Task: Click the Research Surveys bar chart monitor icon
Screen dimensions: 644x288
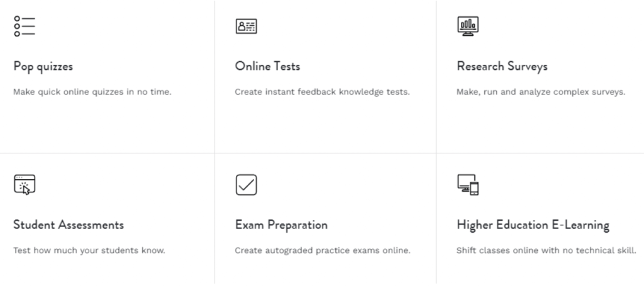Action: (x=468, y=26)
